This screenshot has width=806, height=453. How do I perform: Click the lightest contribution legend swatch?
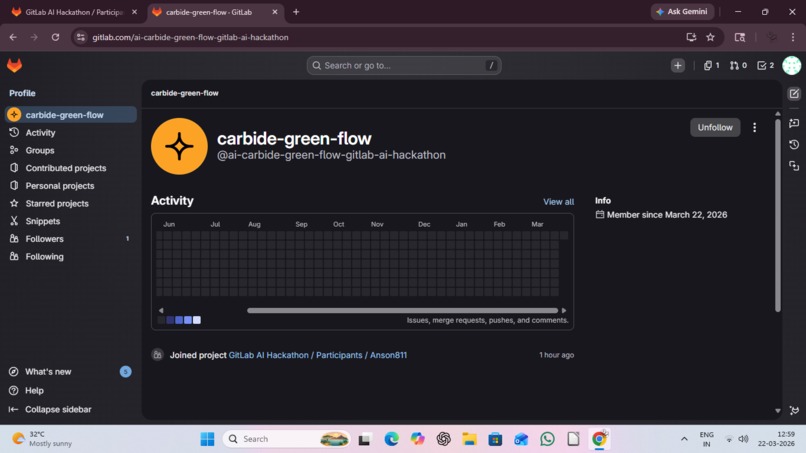click(197, 320)
